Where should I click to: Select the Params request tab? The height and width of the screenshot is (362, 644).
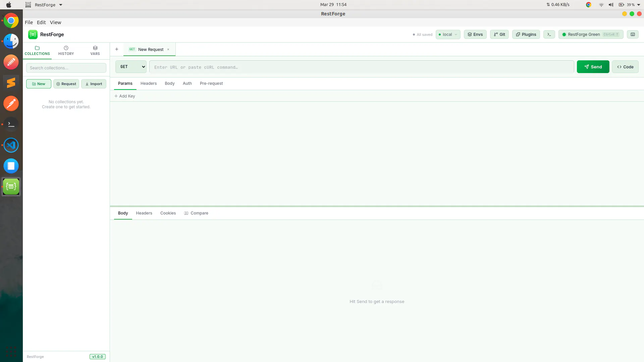pos(125,83)
